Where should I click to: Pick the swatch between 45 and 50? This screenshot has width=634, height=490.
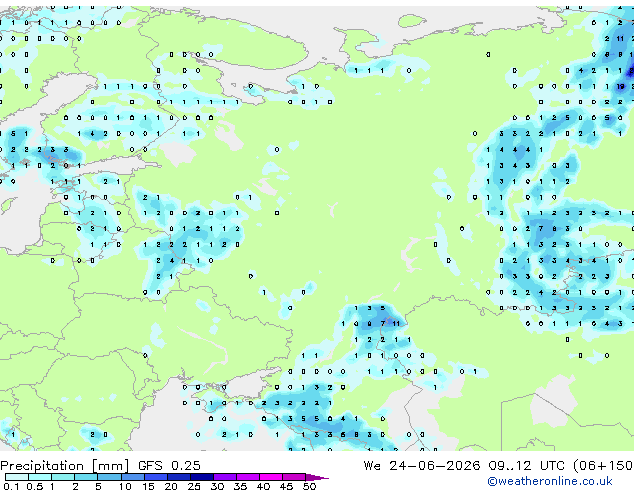(x=294, y=477)
